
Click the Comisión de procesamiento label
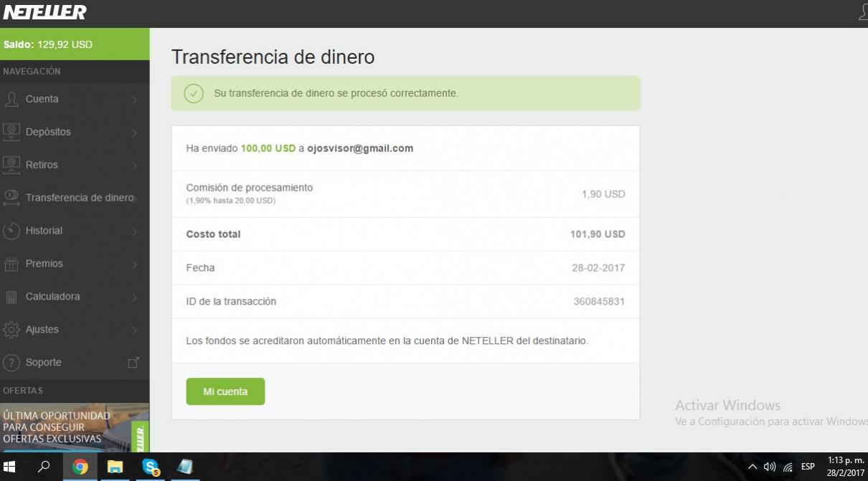coord(250,188)
